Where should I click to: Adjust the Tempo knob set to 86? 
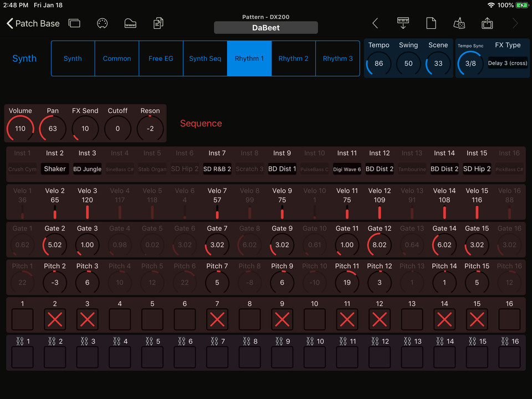coord(379,63)
